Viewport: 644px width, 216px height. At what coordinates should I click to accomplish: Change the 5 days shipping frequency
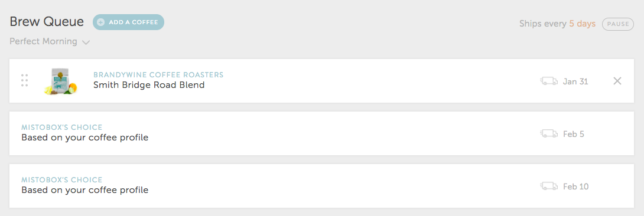582,24
